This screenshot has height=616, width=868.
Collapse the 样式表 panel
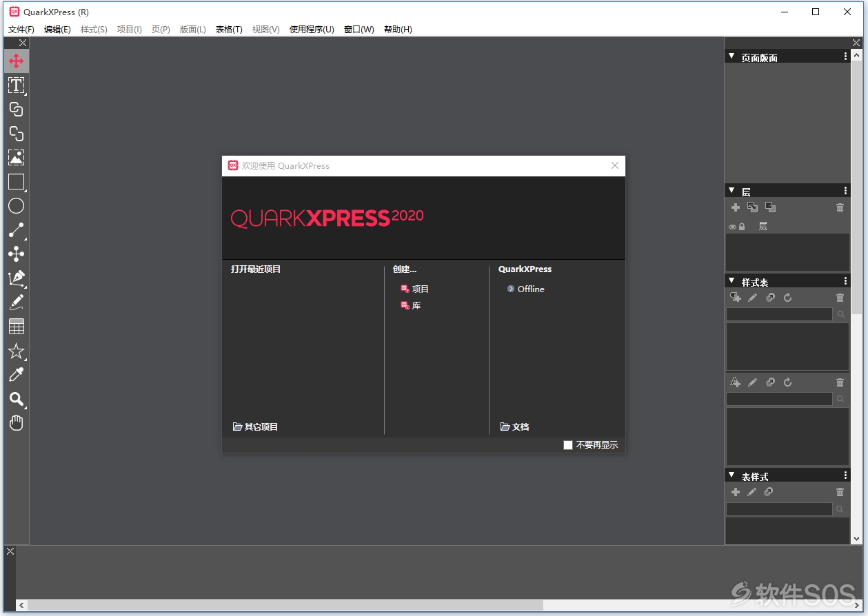[x=731, y=281]
